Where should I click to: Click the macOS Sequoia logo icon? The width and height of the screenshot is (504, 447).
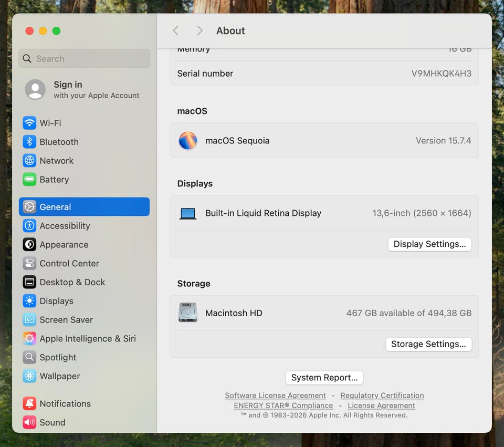(x=188, y=141)
